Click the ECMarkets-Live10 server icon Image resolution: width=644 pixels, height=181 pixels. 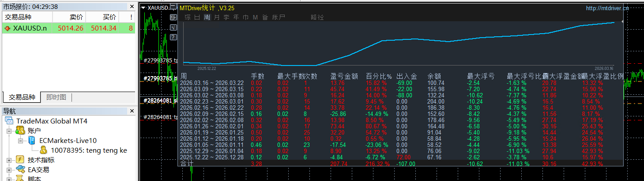point(31,141)
